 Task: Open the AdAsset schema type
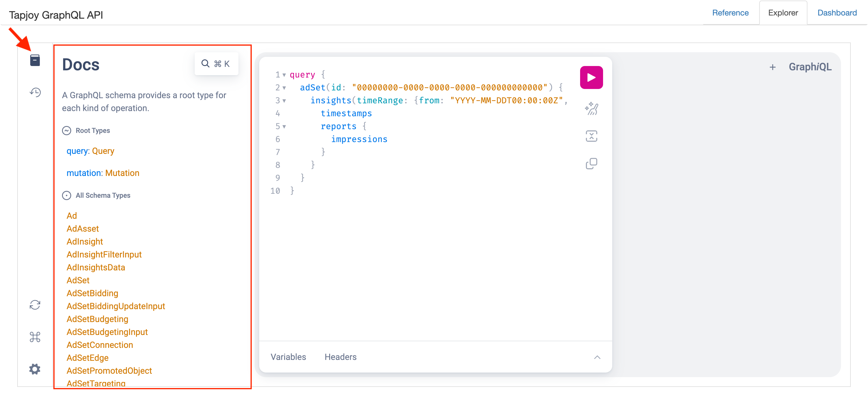[x=83, y=229]
